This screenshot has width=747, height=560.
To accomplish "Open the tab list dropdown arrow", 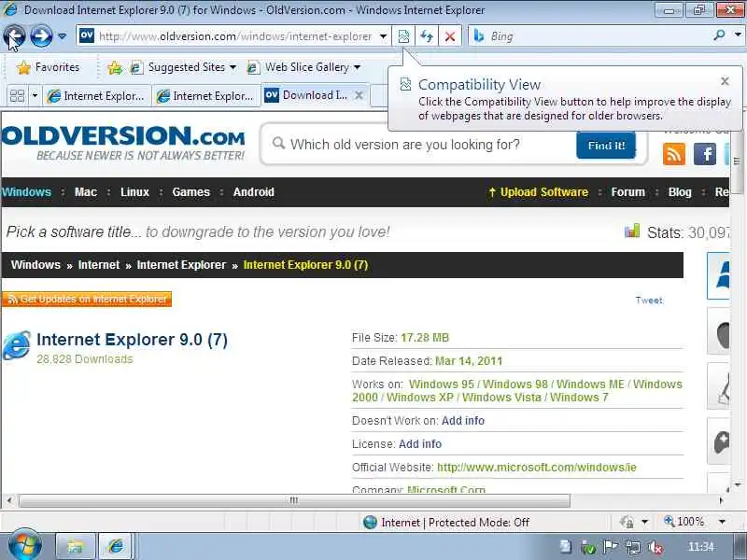I will [x=35, y=96].
